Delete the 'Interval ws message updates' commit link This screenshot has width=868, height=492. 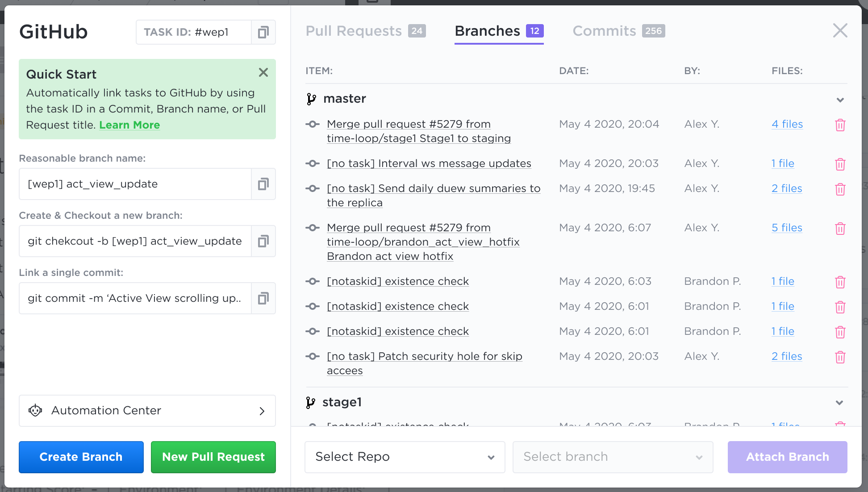[x=840, y=164]
